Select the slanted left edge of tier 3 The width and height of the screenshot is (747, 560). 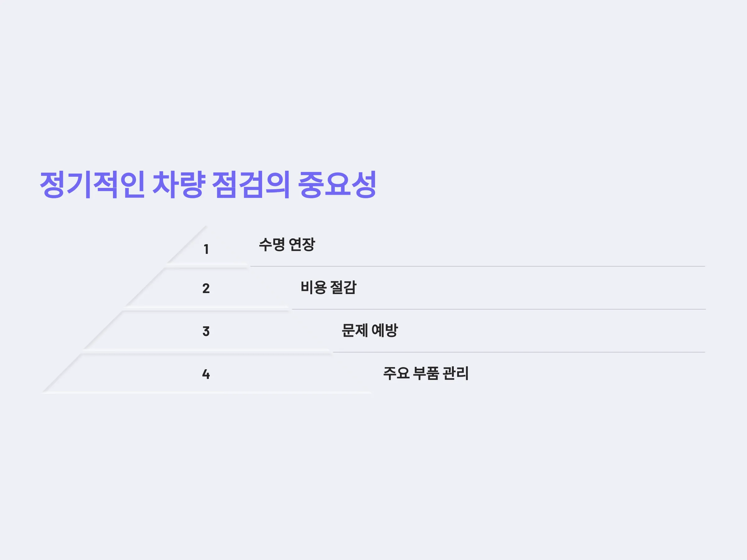(x=103, y=330)
